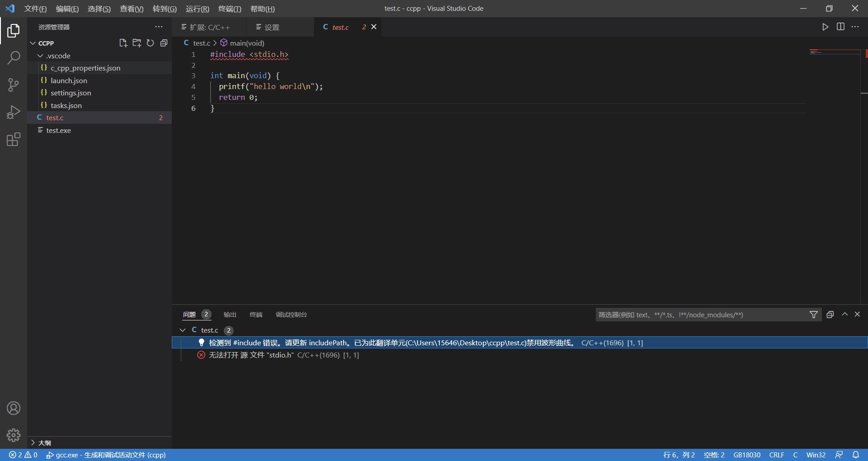Screen dimensions: 868x461
Task: Open the Explorer view in activity bar
Action: [14, 31]
